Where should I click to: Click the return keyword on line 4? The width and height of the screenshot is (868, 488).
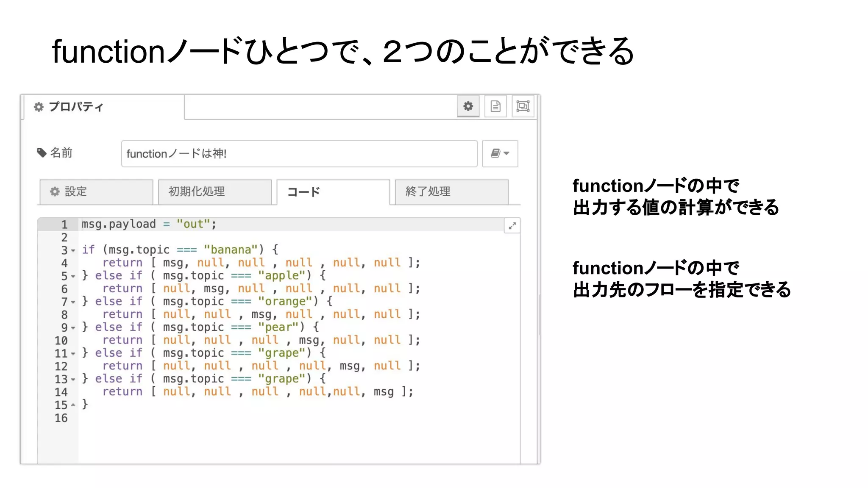pos(122,263)
